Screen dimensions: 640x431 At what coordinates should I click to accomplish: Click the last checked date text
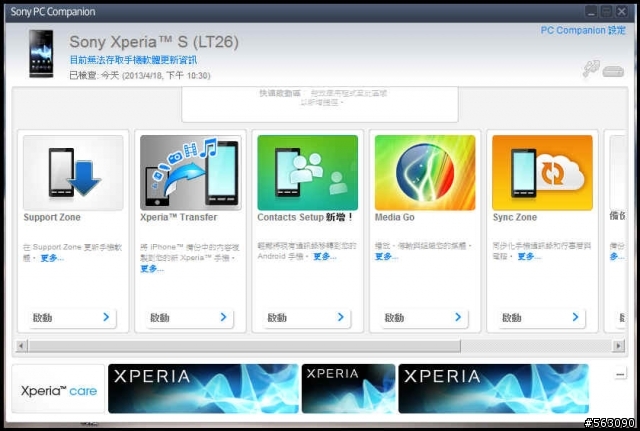click(x=140, y=76)
